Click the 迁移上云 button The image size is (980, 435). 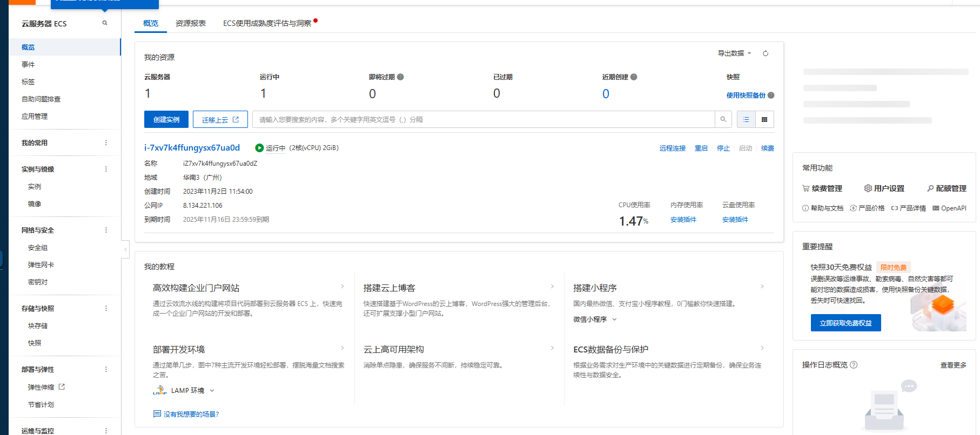[x=220, y=119]
